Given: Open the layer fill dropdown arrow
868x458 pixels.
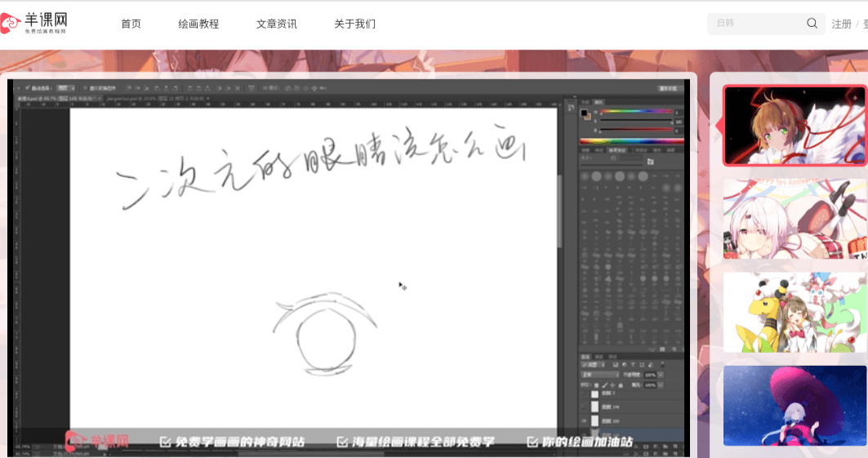Looking at the screenshot, I should click(x=661, y=385).
